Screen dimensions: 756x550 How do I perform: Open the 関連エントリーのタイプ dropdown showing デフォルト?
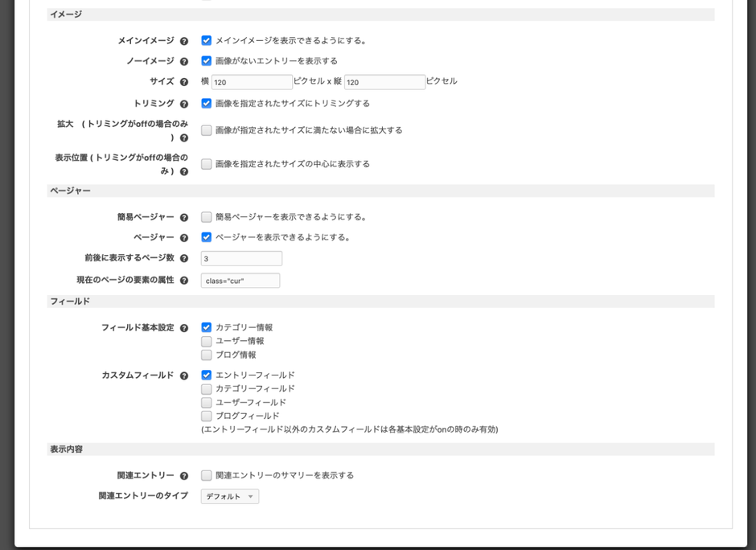[x=229, y=496]
